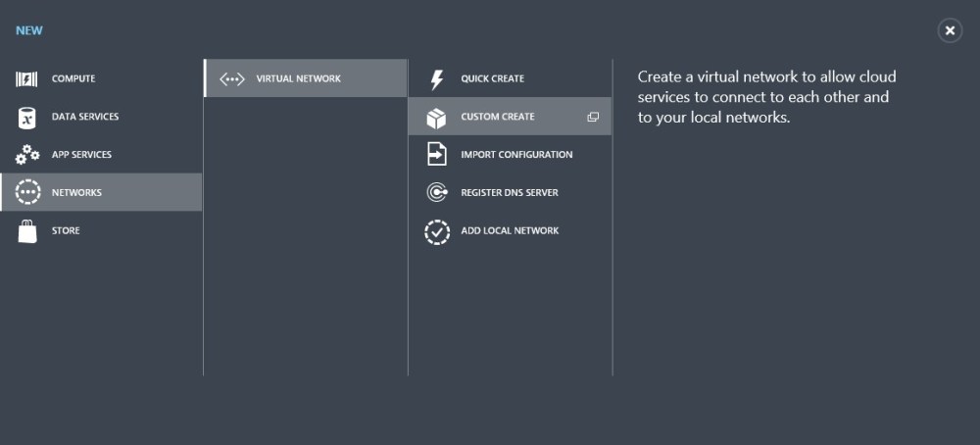Click the Register DNS Server target icon
The height and width of the screenshot is (445, 980).
pos(437,192)
